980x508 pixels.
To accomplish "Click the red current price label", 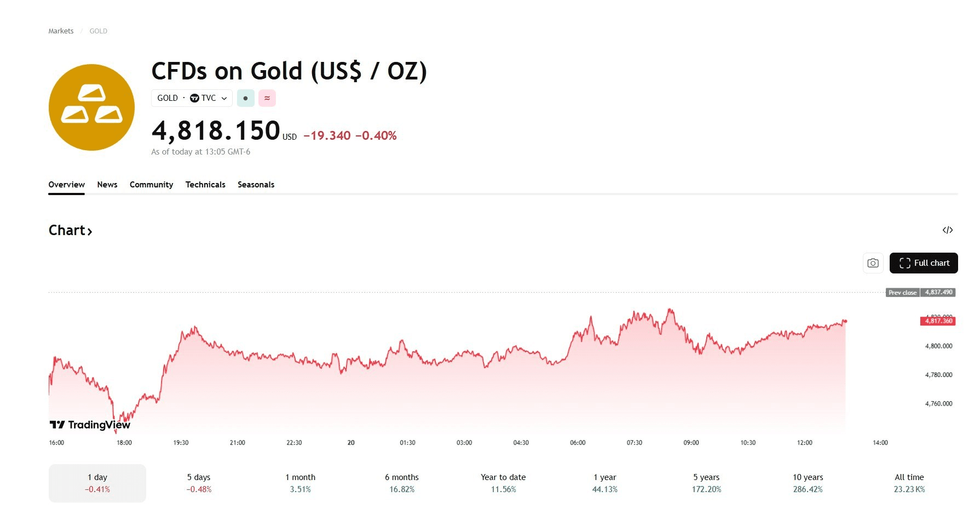I will click(938, 321).
